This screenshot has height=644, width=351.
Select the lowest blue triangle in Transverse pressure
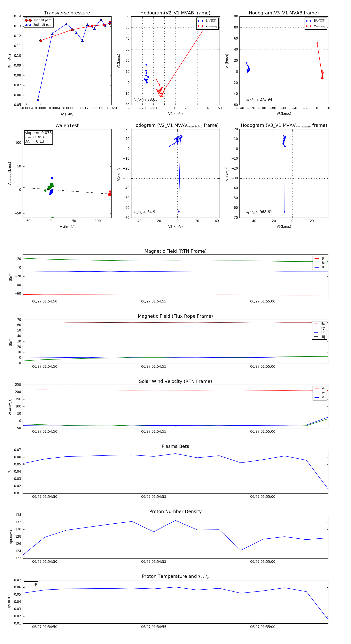[x=38, y=100]
